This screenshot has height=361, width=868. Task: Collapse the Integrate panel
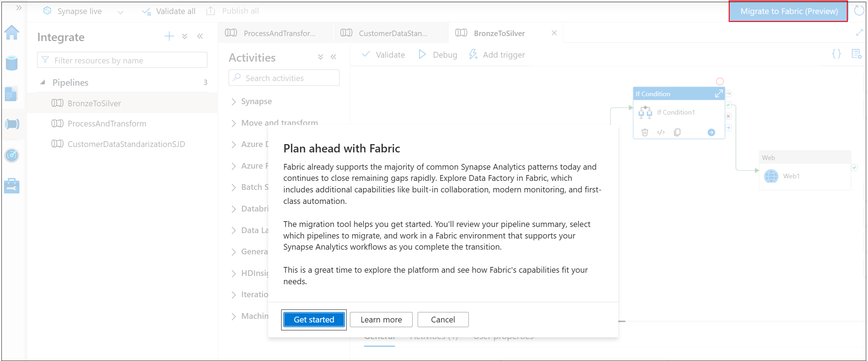click(200, 36)
